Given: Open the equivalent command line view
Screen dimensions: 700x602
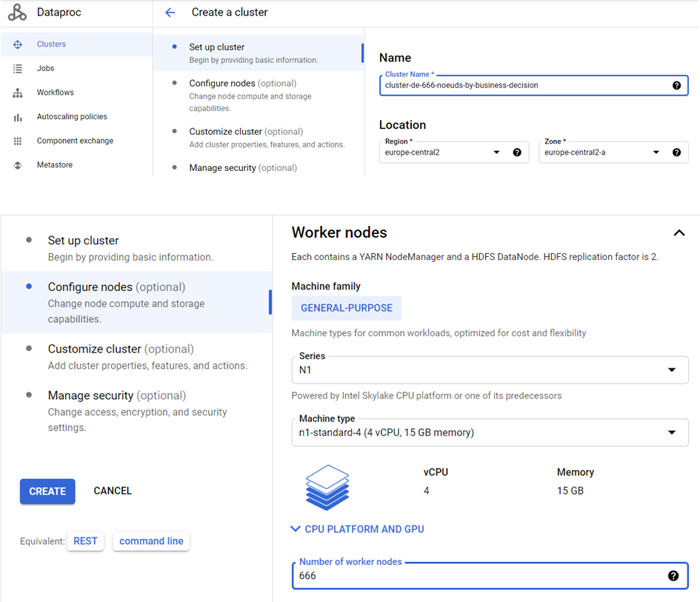Looking at the screenshot, I should 151,541.
